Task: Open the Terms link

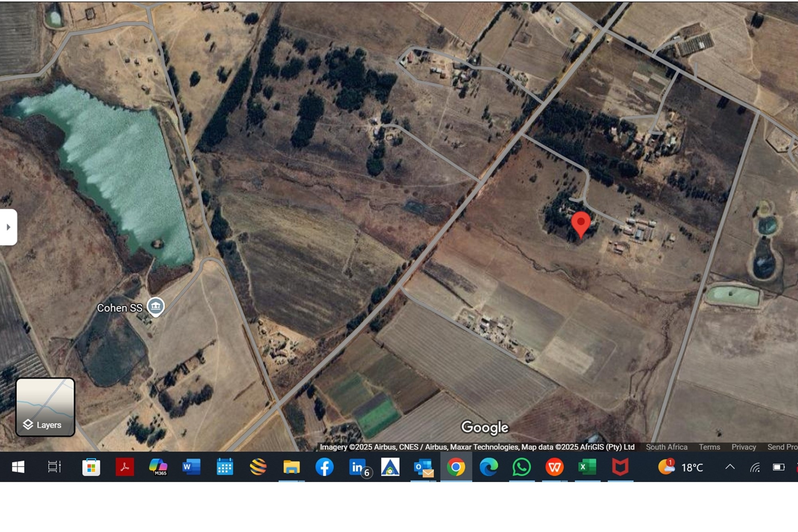Action: [x=709, y=447]
